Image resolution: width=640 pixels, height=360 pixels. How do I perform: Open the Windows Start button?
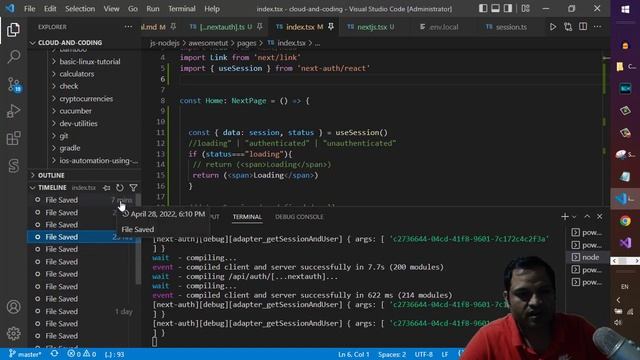click(x=625, y=9)
